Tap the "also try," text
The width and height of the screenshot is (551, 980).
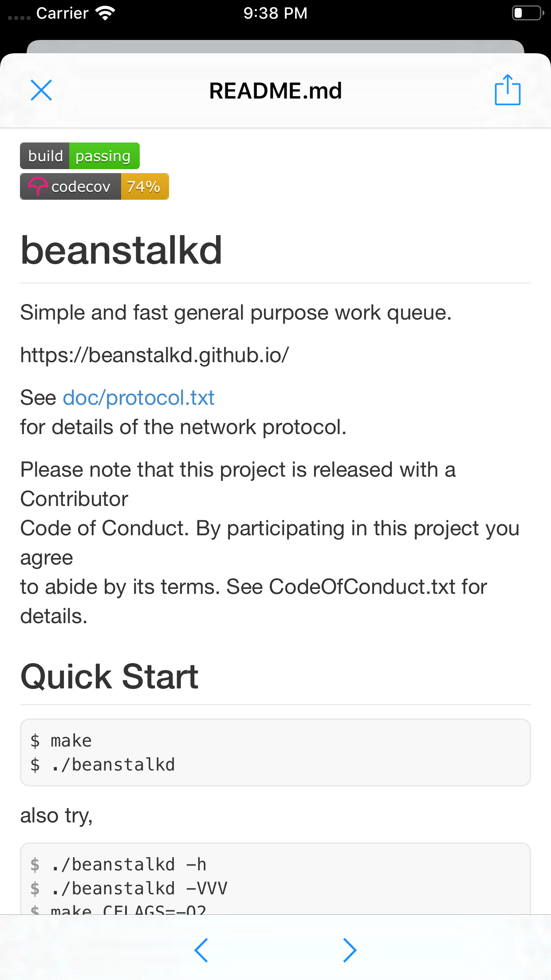click(56, 815)
